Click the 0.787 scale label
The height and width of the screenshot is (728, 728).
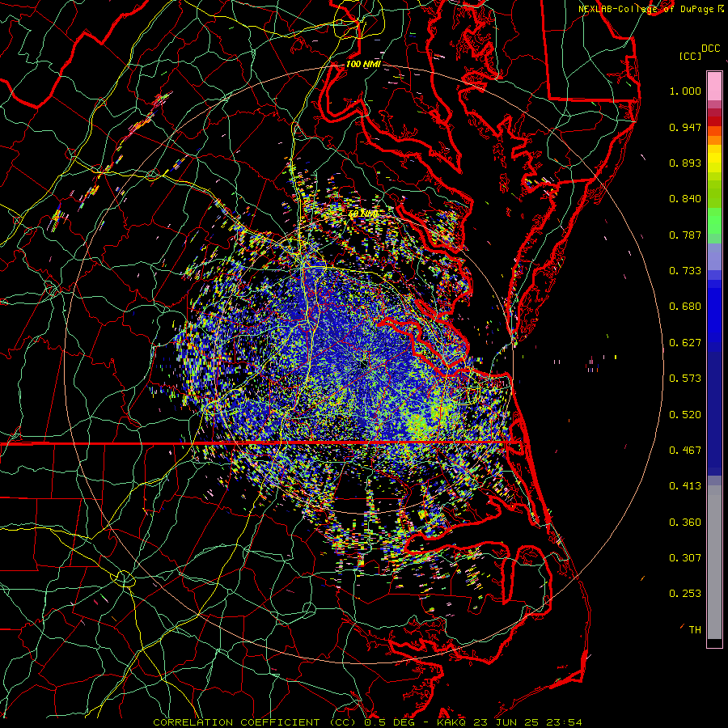point(685,235)
